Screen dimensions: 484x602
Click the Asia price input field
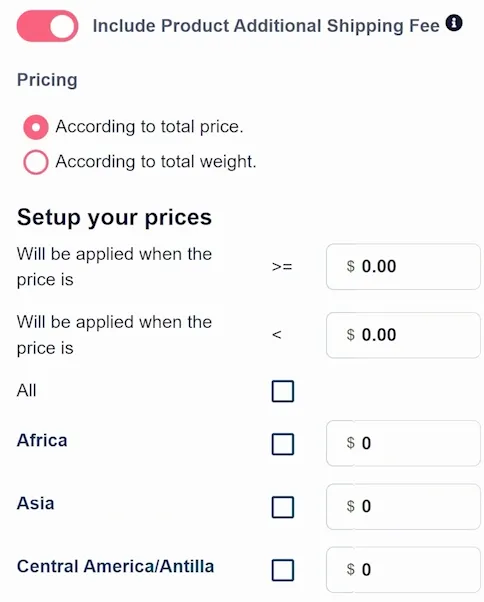point(403,506)
